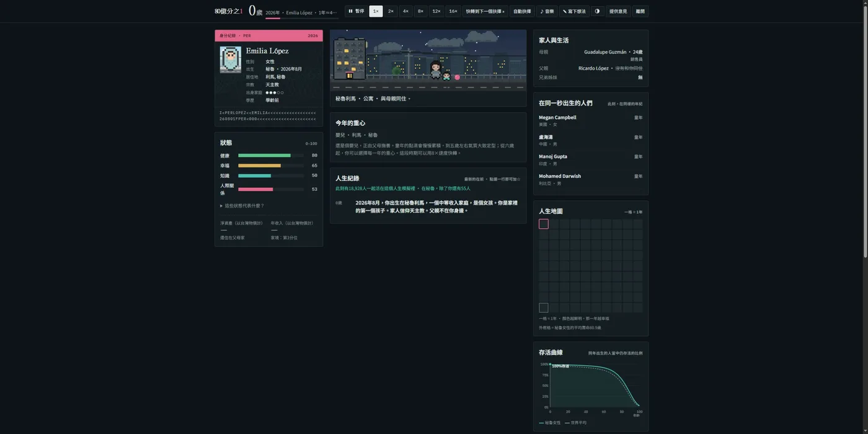Choose 12× speed
This screenshot has width=868, height=434.
[x=436, y=11]
